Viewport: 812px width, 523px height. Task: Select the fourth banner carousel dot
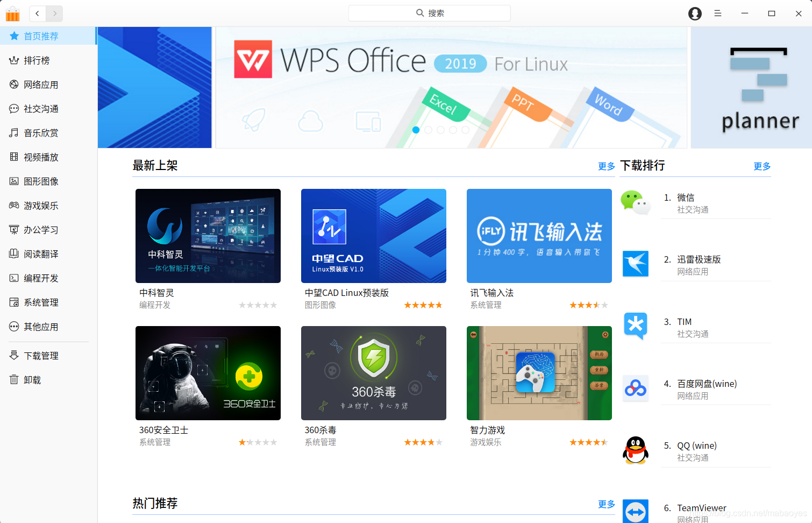[453, 130]
